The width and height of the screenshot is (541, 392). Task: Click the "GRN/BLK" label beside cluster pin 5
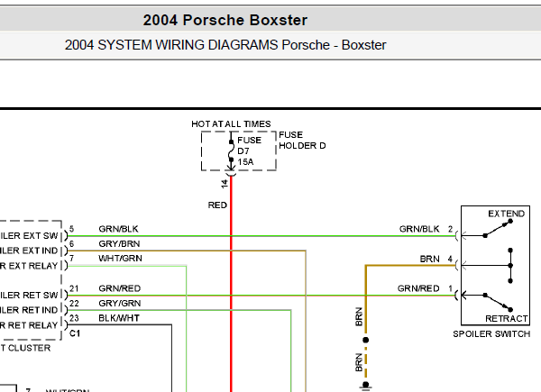(118, 229)
